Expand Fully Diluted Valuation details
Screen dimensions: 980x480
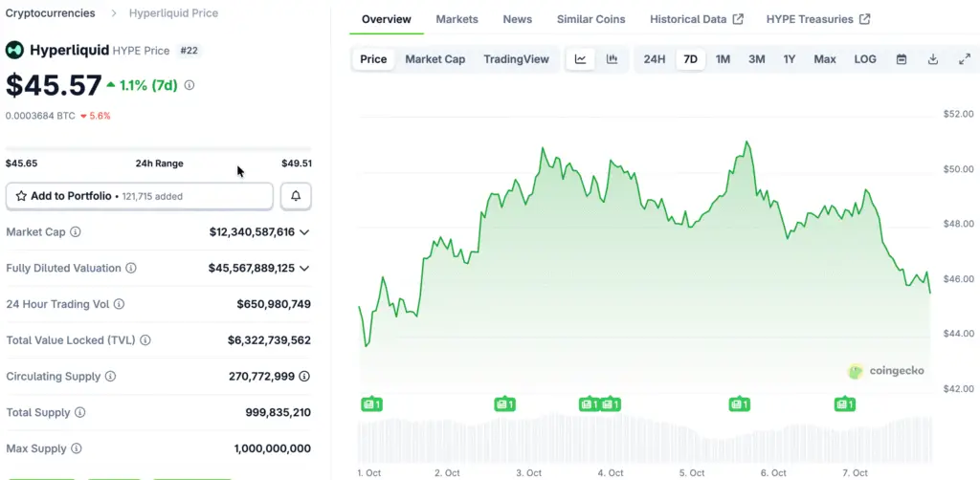pos(304,269)
